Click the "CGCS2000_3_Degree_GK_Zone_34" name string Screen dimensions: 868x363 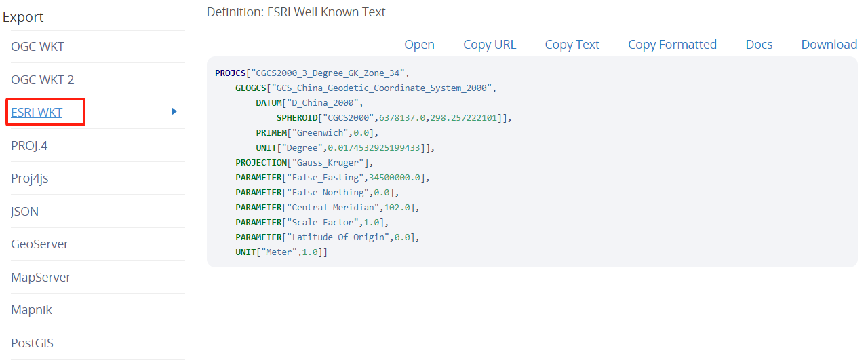tap(328, 73)
